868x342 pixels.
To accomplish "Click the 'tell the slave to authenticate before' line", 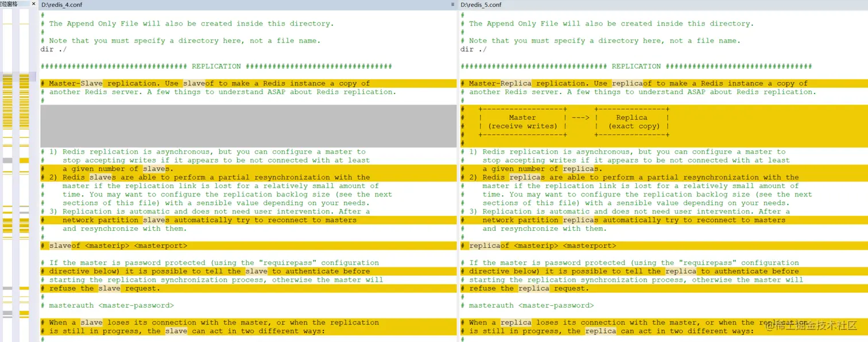I will [x=248, y=271].
